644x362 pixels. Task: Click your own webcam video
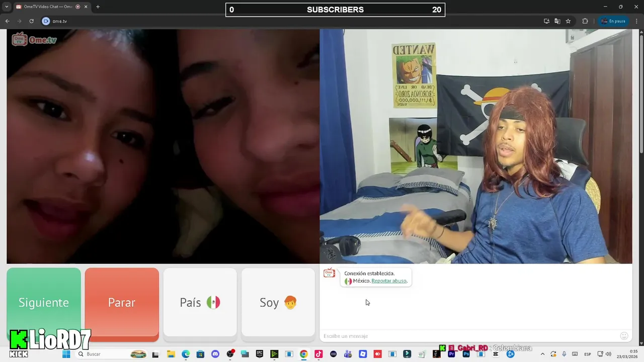click(476, 146)
